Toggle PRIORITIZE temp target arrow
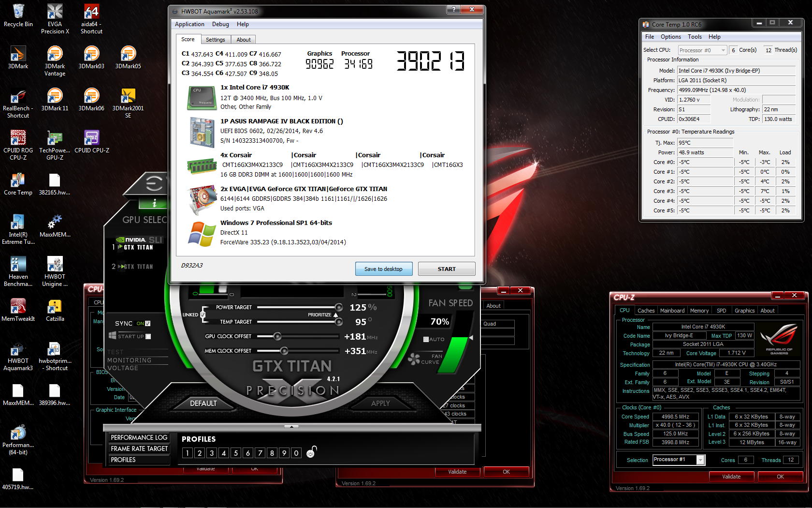 pyautogui.click(x=336, y=314)
